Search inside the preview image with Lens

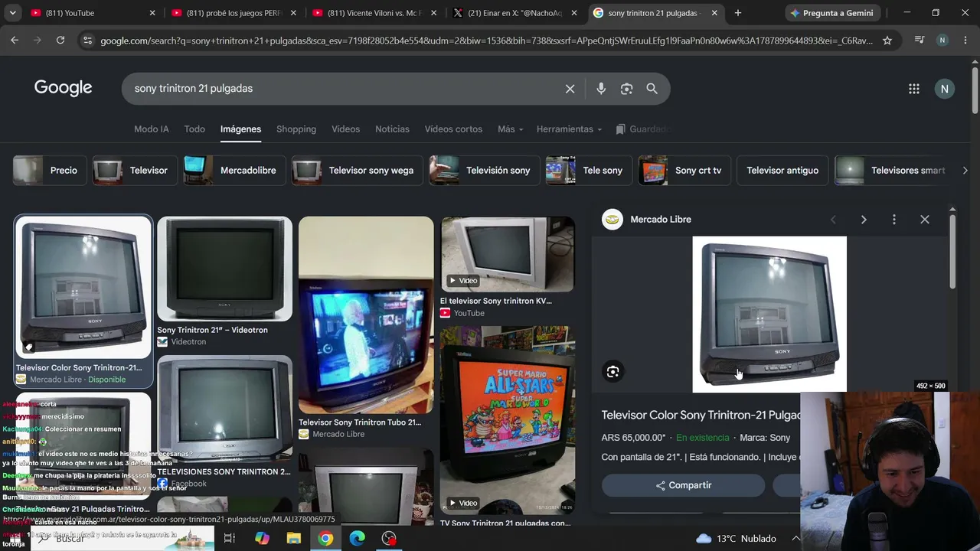(x=613, y=372)
